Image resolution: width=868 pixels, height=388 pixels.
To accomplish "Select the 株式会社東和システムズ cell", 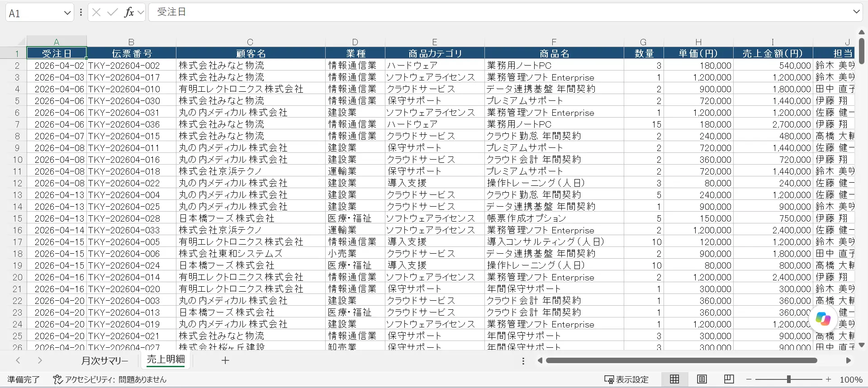I will [251, 253].
